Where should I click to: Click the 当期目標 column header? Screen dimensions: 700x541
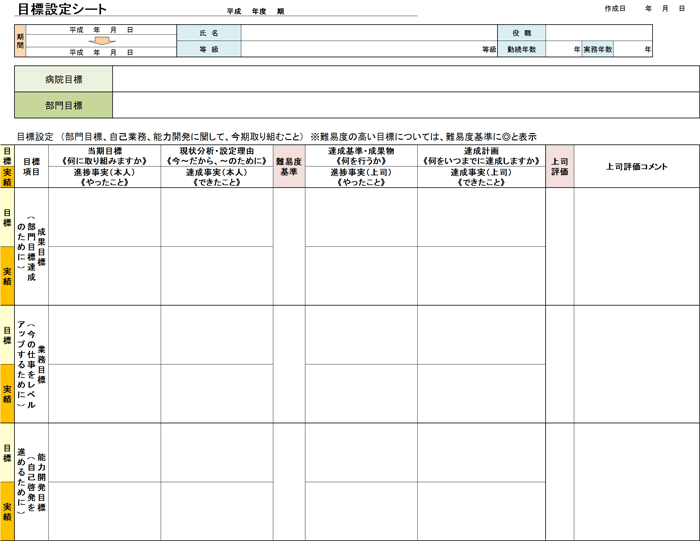point(104,155)
